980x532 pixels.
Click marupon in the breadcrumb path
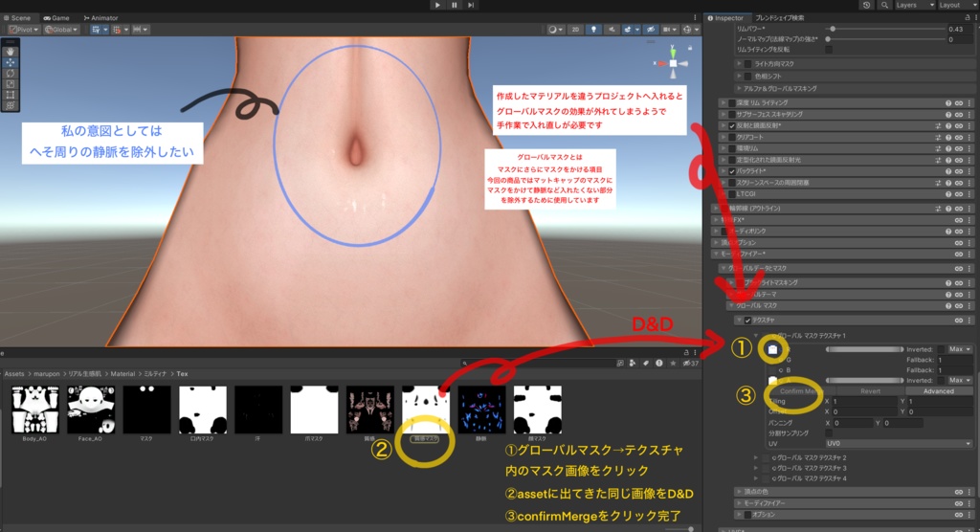47,374
